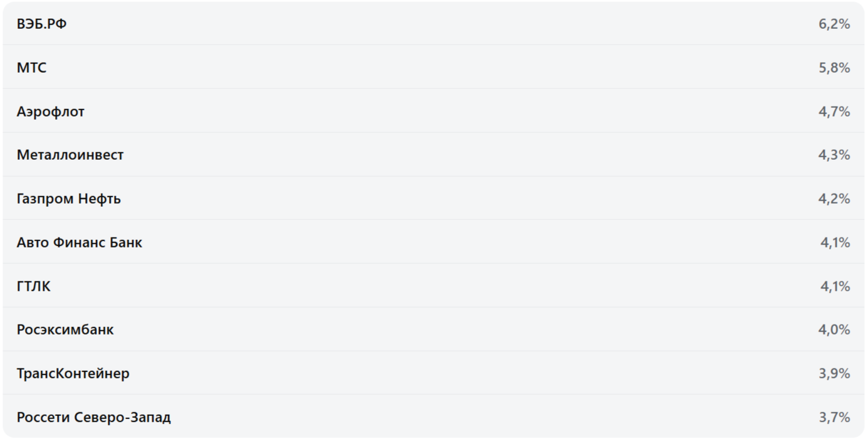This screenshot has height=441, width=868.
Task: Select the Росэксимбанк row label
Action: point(65,329)
